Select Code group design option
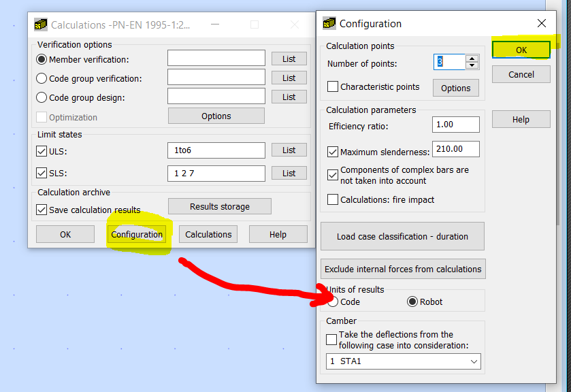Viewport: 571px width, 392px height. pos(42,97)
